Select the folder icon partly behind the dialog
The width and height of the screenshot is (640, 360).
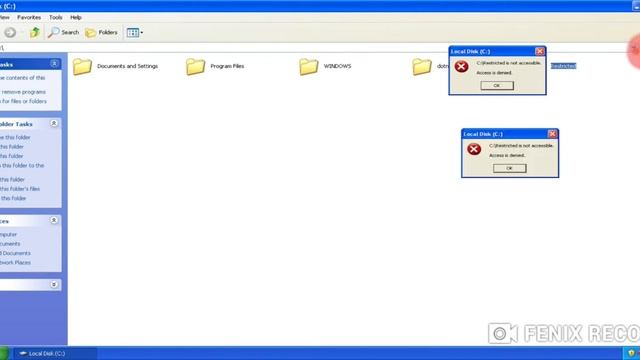pos(422,66)
